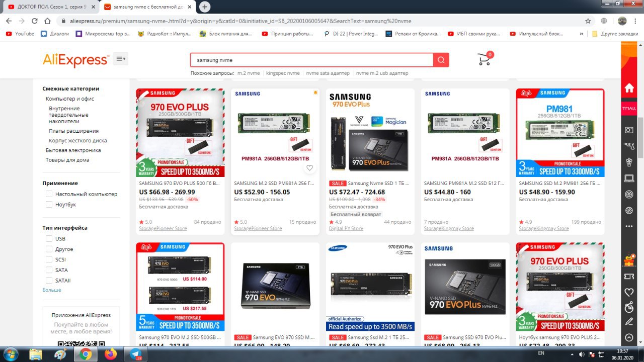Open wishlist heart icon in right sidebar
644x362 pixels.
(x=629, y=292)
